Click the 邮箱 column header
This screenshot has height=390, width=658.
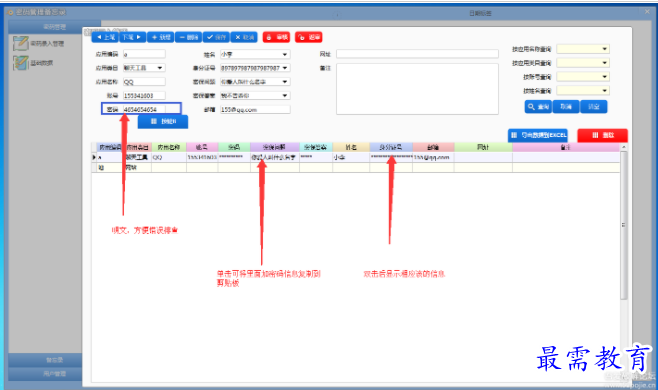click(433, 147)
